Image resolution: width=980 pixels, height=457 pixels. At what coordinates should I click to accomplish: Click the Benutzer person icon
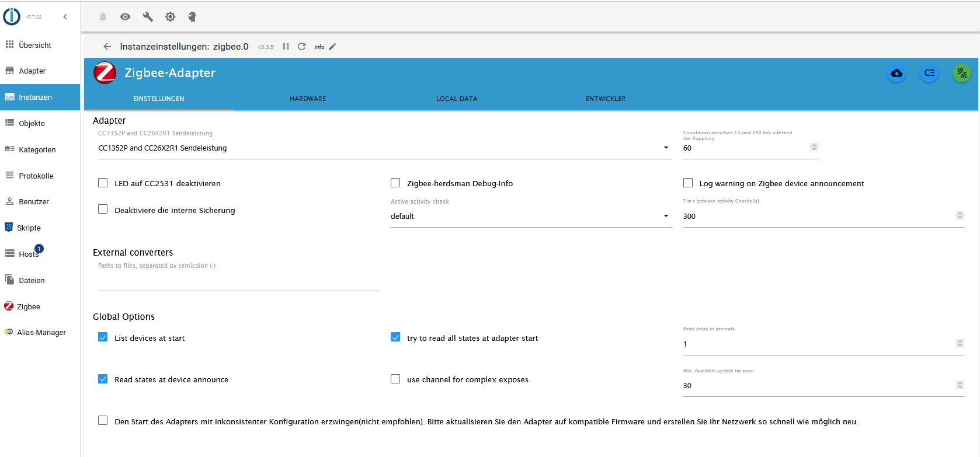9,201
